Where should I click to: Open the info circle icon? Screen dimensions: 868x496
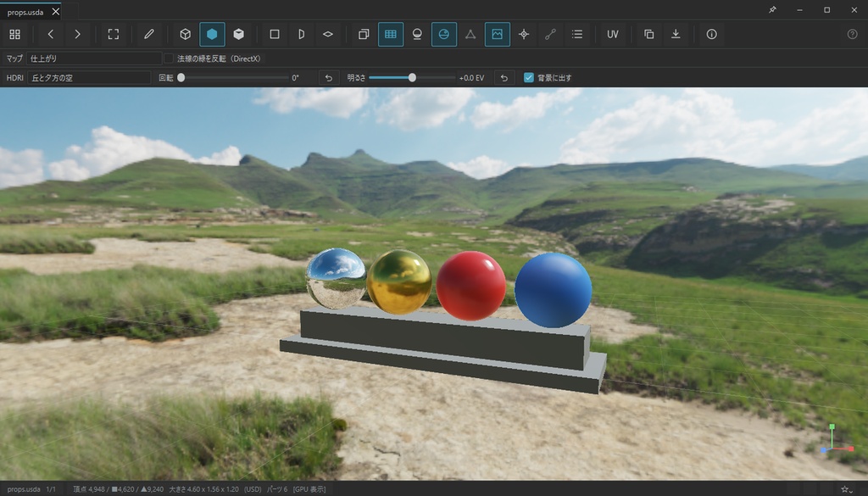click(x=712, y=34)
